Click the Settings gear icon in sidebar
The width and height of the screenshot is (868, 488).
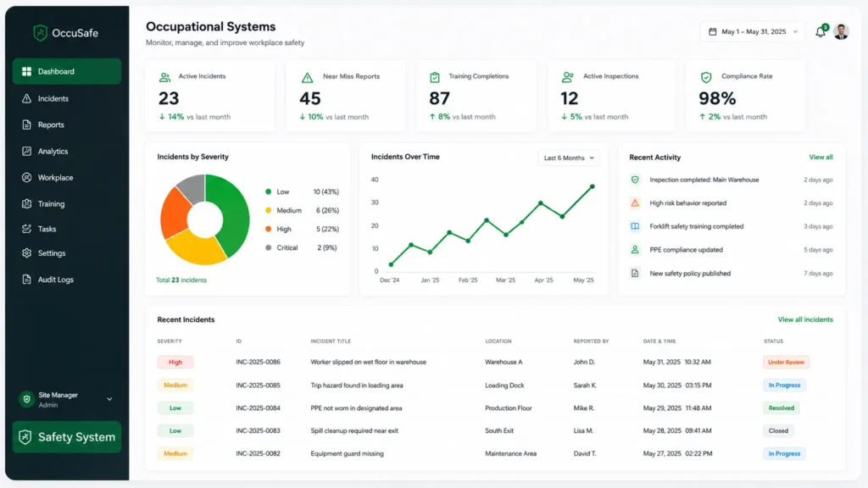(x=26, y=252)
